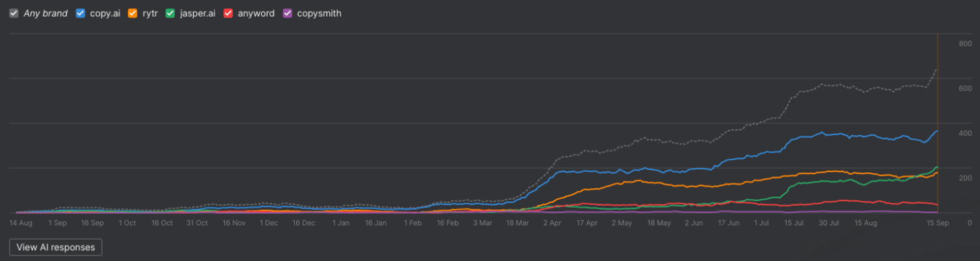Click the vertical 15 Sep marker line
This screenshot has height=261, width=980.
(x=938, y=123)
